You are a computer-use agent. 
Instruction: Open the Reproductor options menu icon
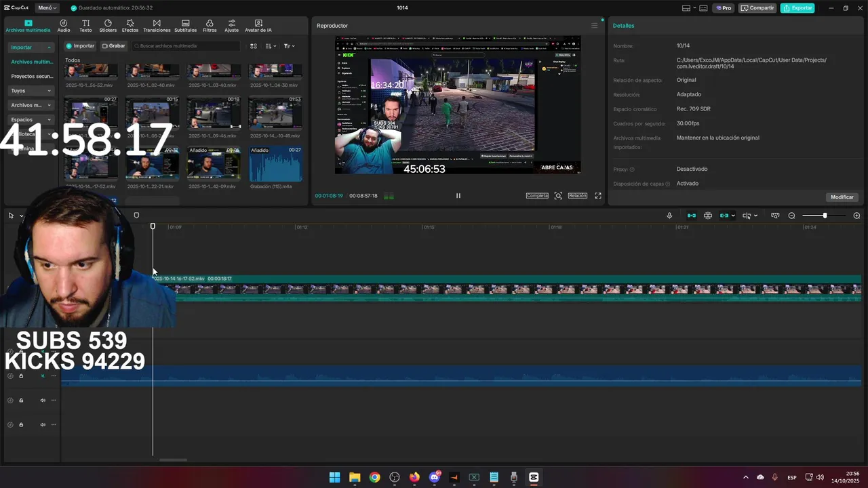(595, 26)
